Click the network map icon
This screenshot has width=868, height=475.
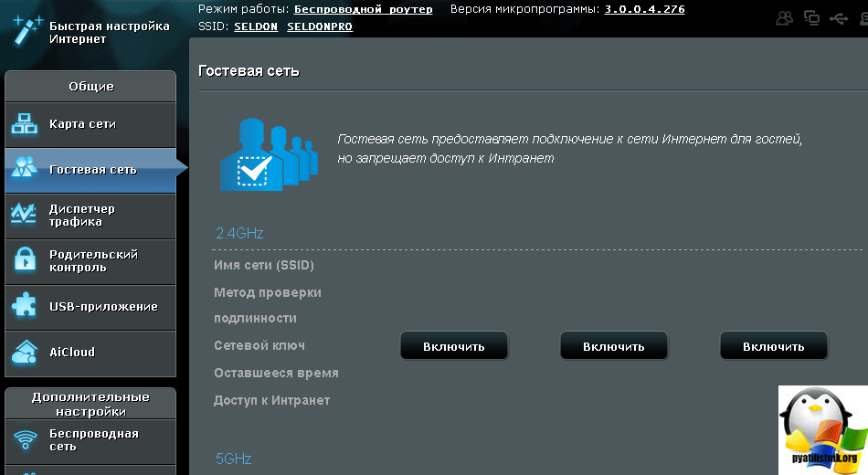pos(25,123)
